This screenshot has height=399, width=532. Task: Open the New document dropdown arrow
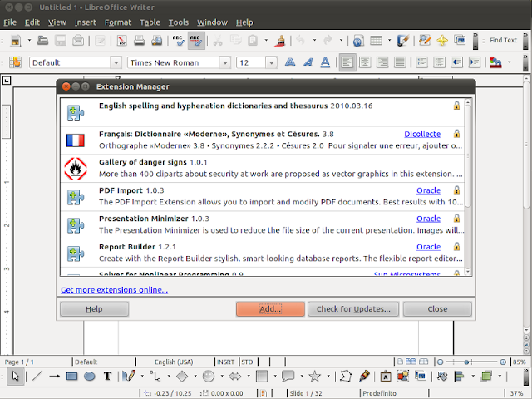(29, 41)
